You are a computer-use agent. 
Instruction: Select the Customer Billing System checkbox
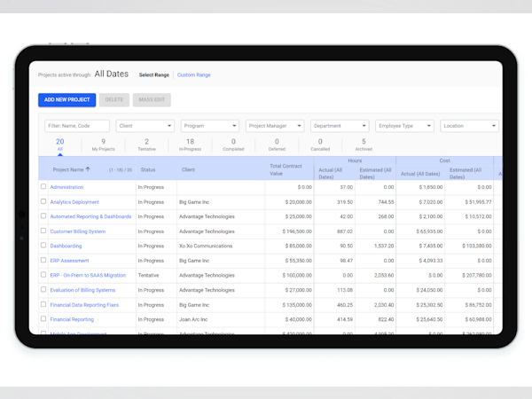pos(43,231)
